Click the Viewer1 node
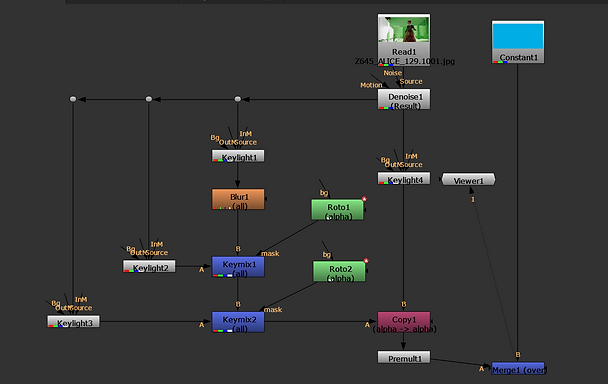The width and height of the screenshot is (608, 384). tap(468, 179)
